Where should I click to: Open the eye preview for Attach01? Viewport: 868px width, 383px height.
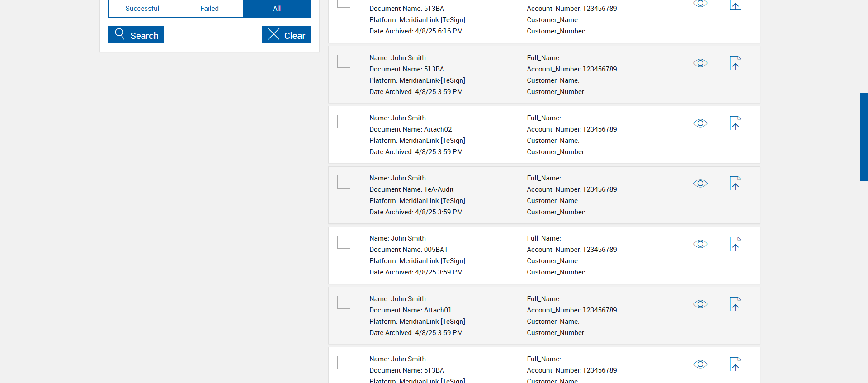point(700,304)
